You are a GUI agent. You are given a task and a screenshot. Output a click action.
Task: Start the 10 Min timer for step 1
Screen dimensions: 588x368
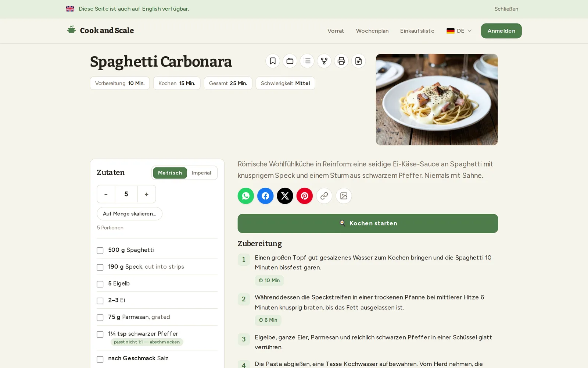click(x=269, y=280)
